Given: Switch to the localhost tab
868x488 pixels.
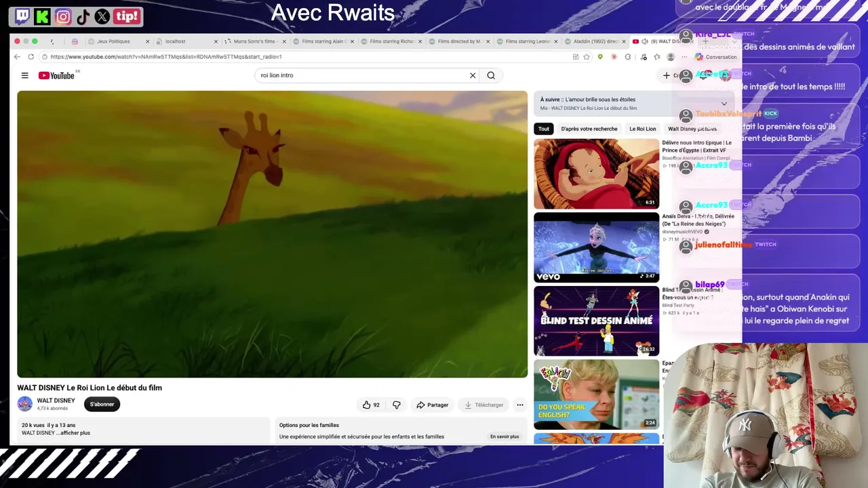Looking at the screenshot, I should 186,41.
